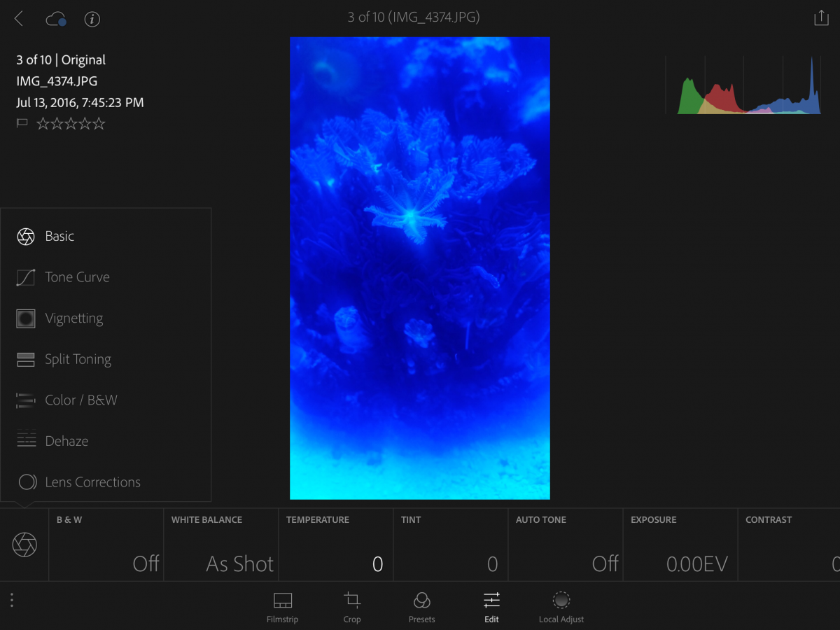840x630 pixels.
Task: Tap '3 of 10 (IMG_4374.JPG)' title
Action: [x=414, y=17]
